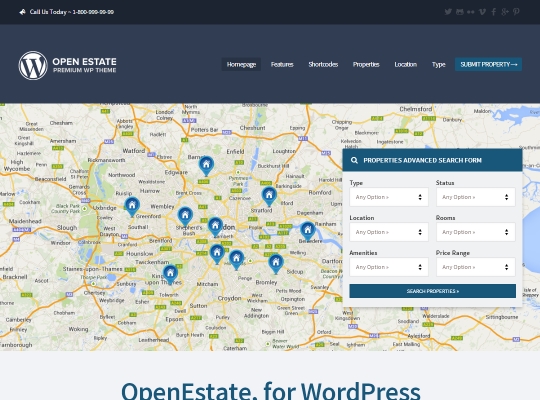Image resolution: width=540 pixels, height=400 pixels.
Task: Open the Location dropdown in search form
Action: [x=389, y=232]
